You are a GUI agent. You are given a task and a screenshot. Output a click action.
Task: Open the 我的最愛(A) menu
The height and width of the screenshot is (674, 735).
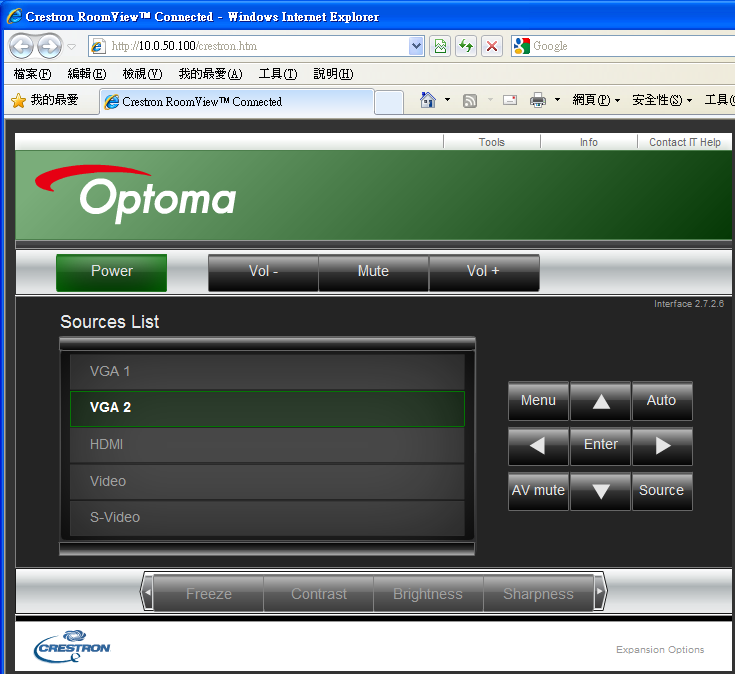coord(210,74)
